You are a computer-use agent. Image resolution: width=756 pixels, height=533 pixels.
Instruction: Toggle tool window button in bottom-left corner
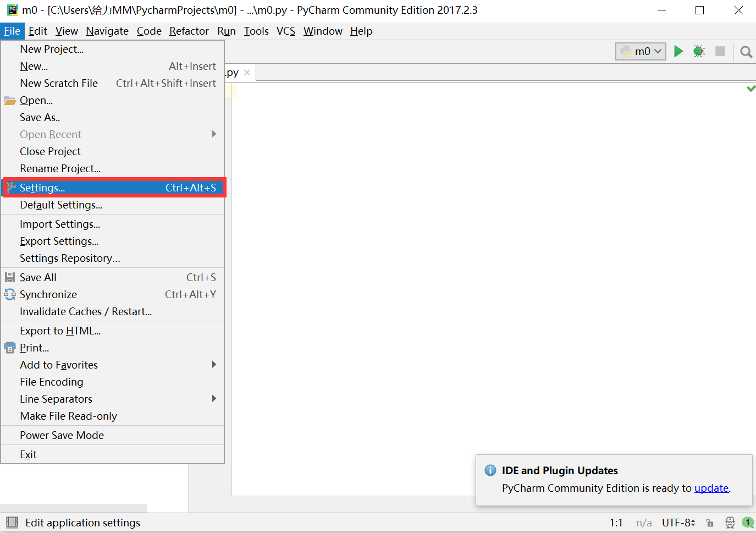point(12,523)
